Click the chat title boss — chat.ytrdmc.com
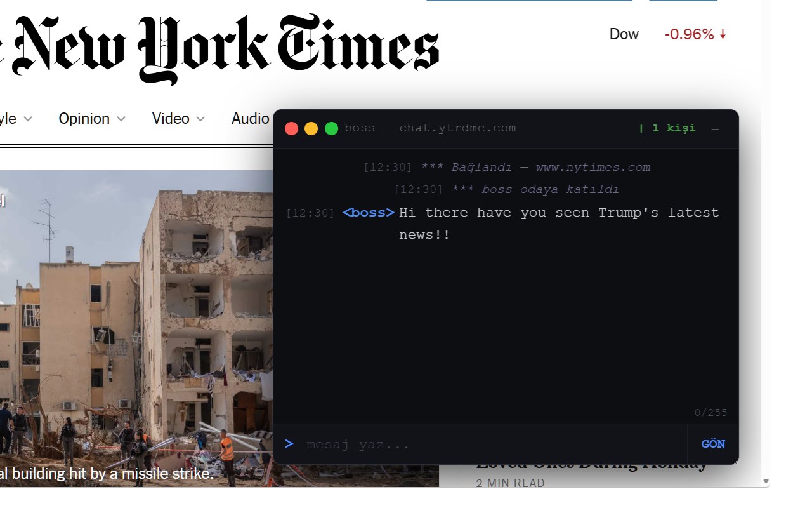Viewport: 812px width, 508px height. (x=430, y=128)
